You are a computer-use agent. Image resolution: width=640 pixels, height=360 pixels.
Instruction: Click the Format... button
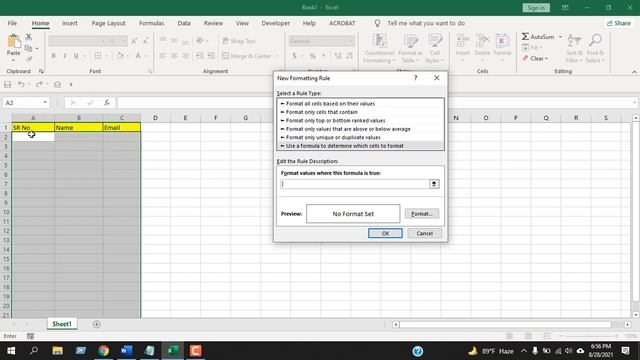point(422,213)
